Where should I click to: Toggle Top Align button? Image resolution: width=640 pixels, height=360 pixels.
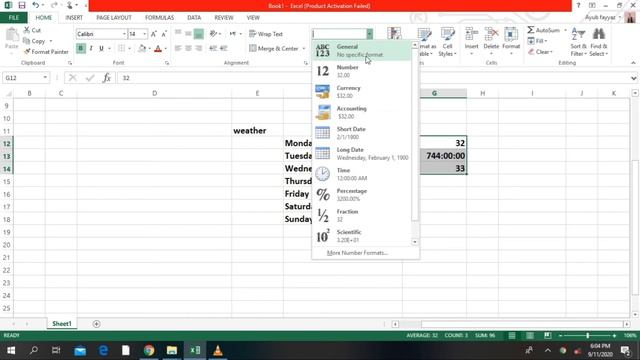[x=178, y=34]
